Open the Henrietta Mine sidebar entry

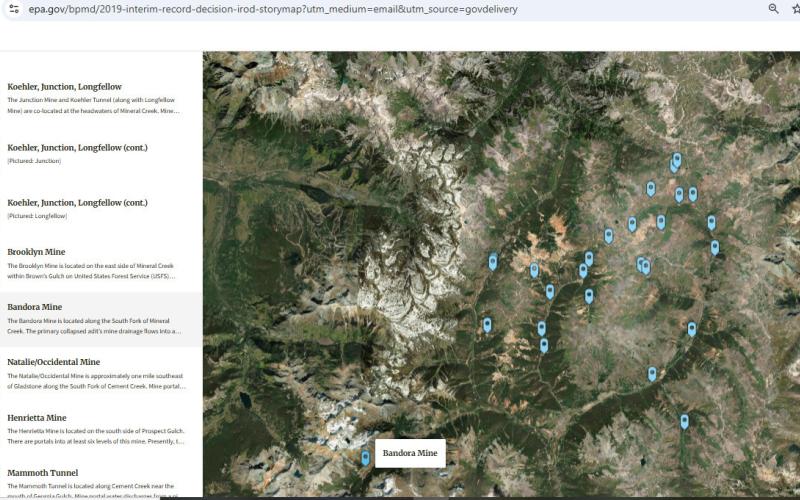click(x=101, y=429)
